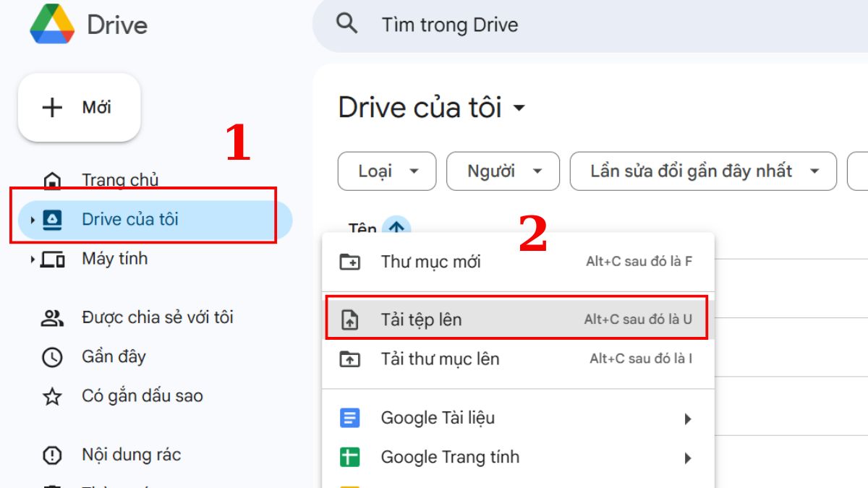The image size is (868, 488).
Task: Click the star icon in the sidebar
Action: pos(52,396)
